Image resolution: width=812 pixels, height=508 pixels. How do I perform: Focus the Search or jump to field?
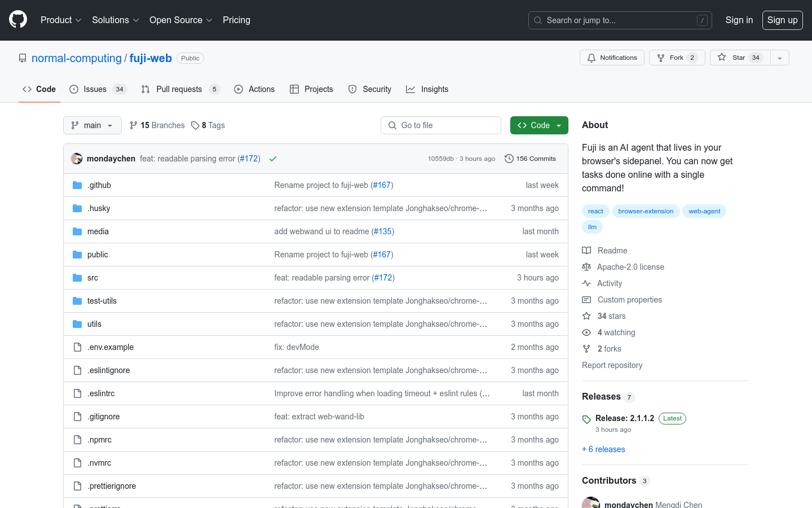coord(620,20)
